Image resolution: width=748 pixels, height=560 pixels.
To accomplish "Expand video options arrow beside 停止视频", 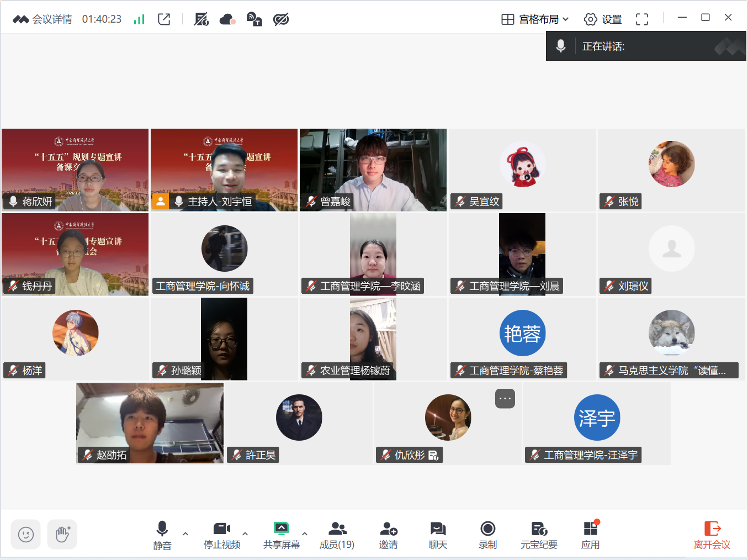I will click(245, 533).
